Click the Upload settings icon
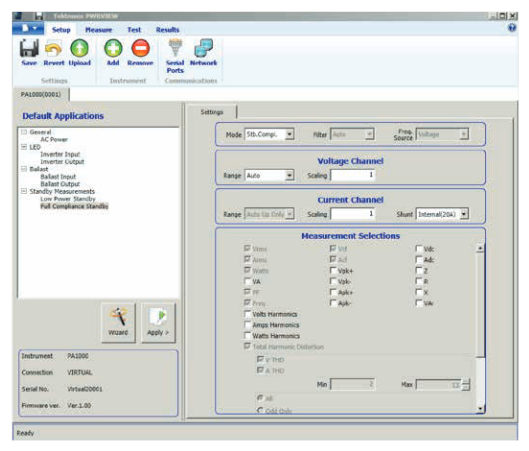529x451 pixels. (x=80, y=48)
